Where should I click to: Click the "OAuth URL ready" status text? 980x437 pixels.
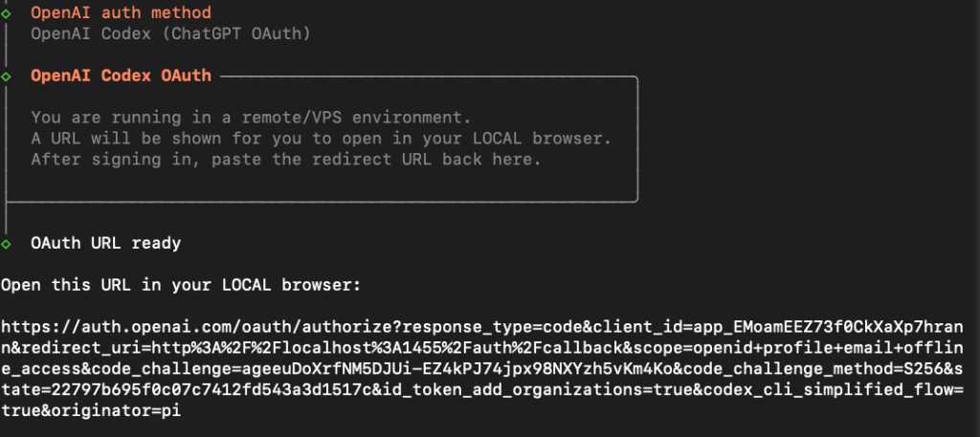[105, 244]
